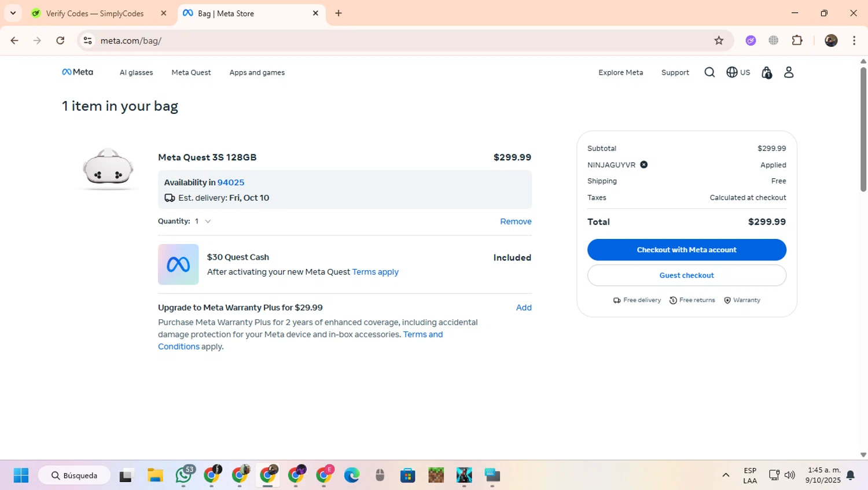
Task: Close the Verify Codes — SimplyCodes tab
Action: point(164,13)
